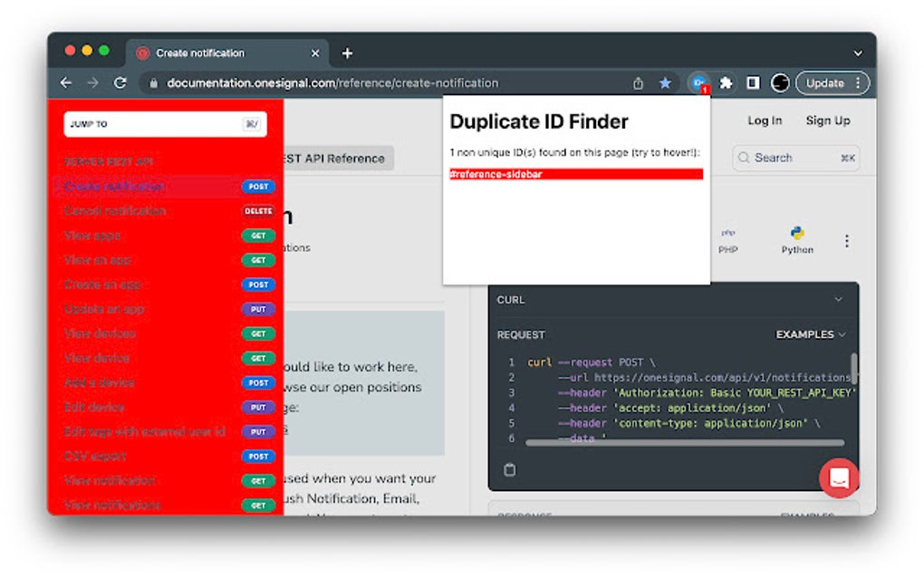Open the Duplicate ID Finder extension icon
The width and height of the screenshot is (924, 578).
(699, 83)
